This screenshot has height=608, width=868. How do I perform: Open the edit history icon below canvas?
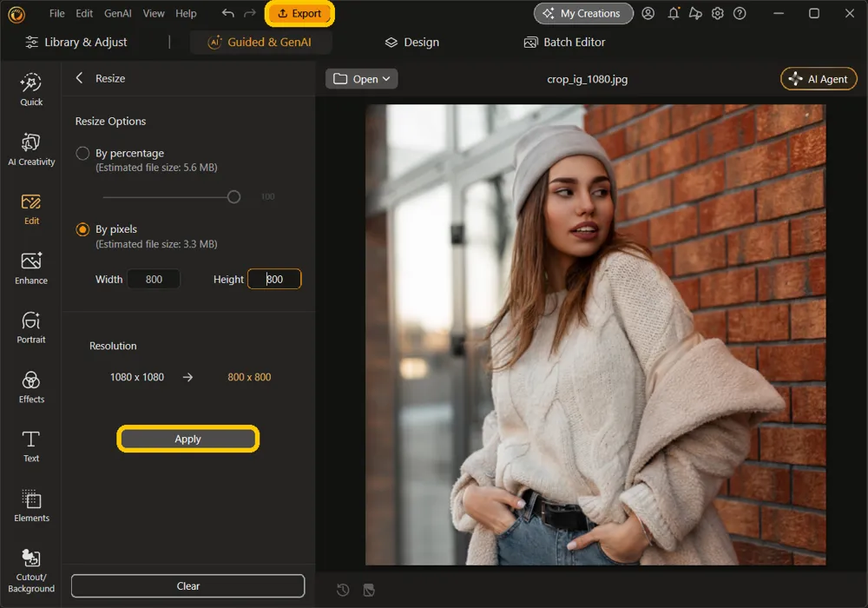coord(343,591)
